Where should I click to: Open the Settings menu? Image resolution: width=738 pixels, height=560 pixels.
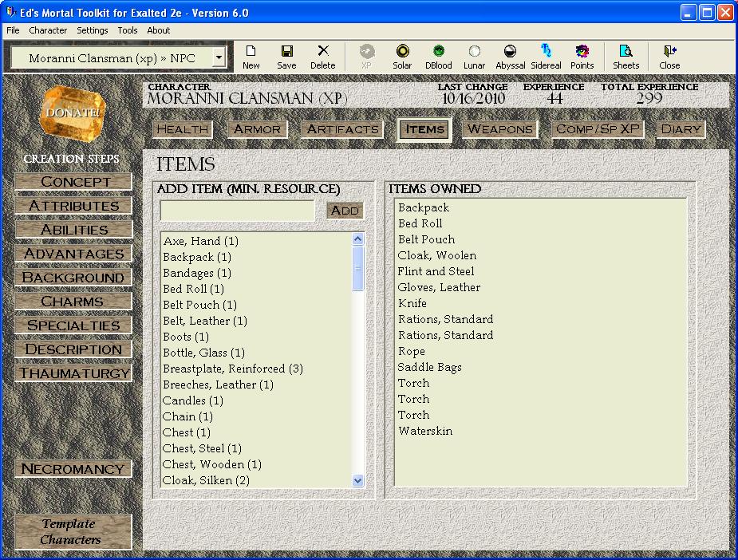pyautogui.click(x=93, y=30)
